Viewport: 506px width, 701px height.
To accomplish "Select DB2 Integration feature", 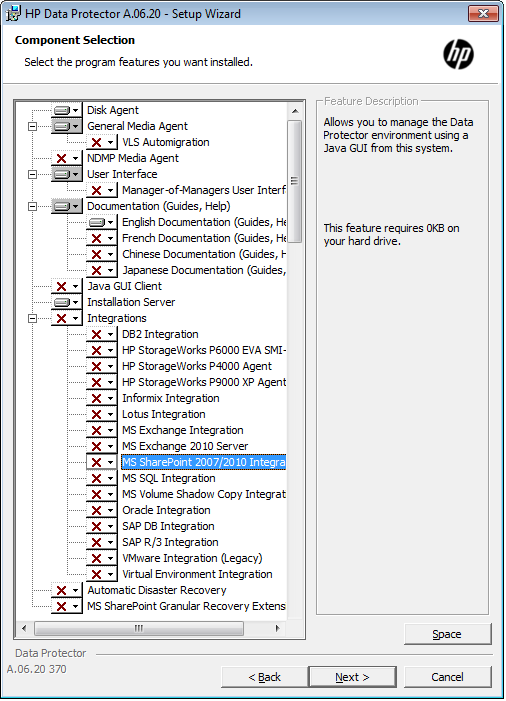I will pos(160,334).
